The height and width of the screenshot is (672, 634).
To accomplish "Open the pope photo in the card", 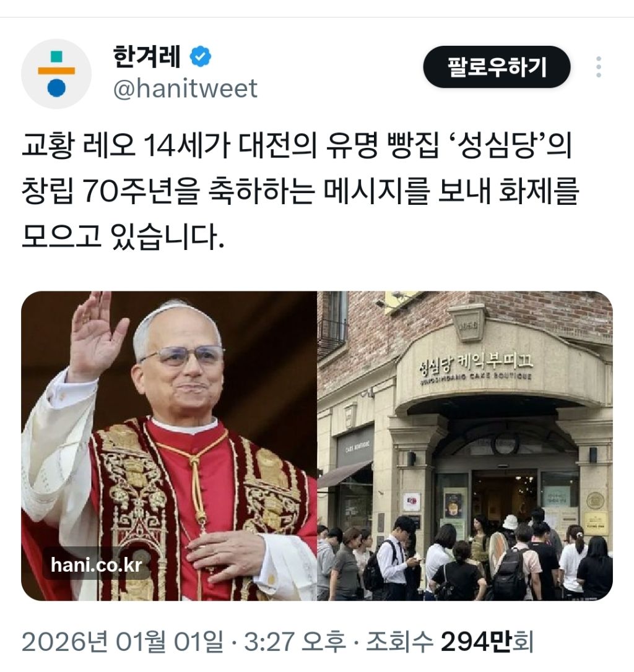I will 169,446.
